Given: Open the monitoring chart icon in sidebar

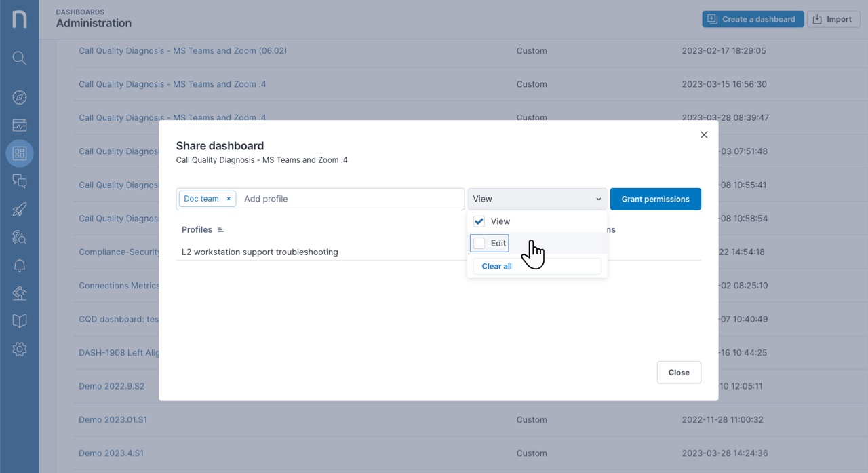Looking at the screenshot, I should (x=20, y=125).
